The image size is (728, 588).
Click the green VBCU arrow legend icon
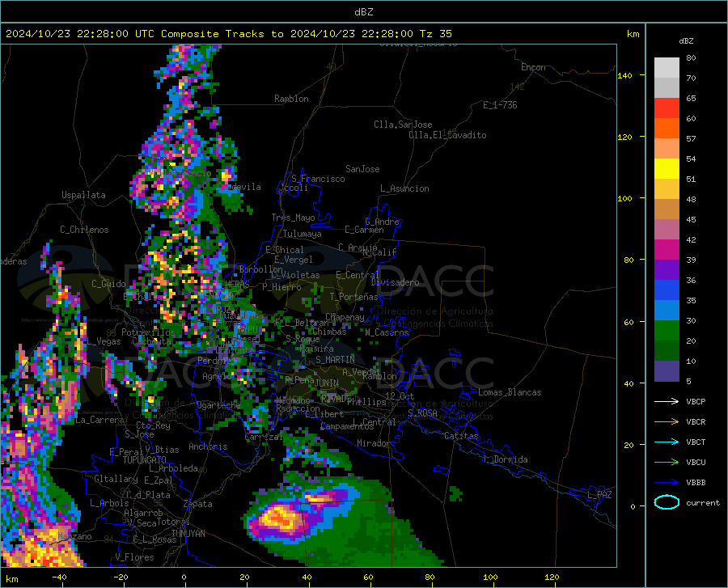click(667, 463)
